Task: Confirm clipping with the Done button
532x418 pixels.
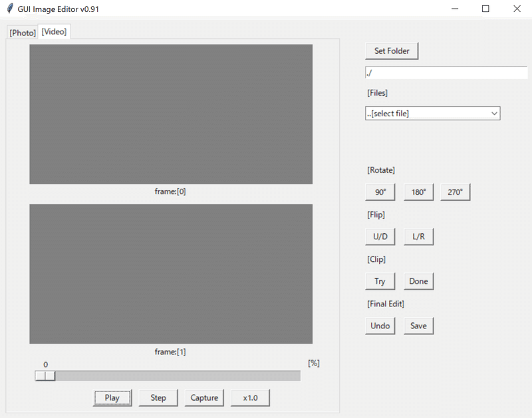Action: pos(419,281)
